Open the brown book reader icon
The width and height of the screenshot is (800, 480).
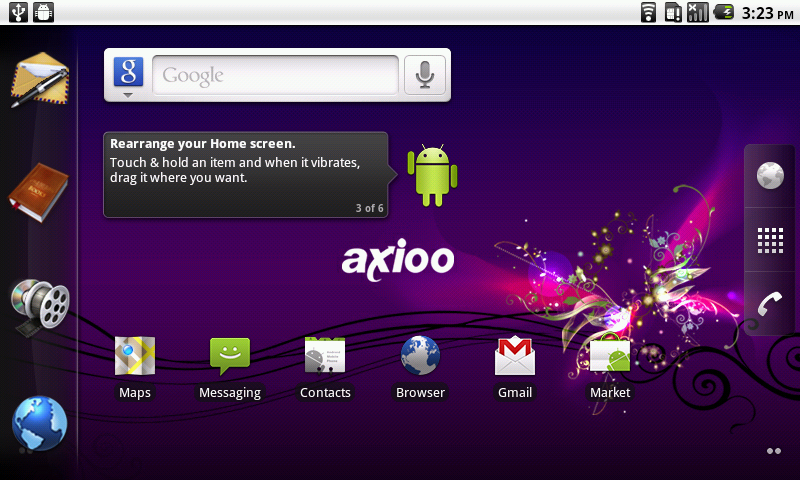(x=39, y=192)
